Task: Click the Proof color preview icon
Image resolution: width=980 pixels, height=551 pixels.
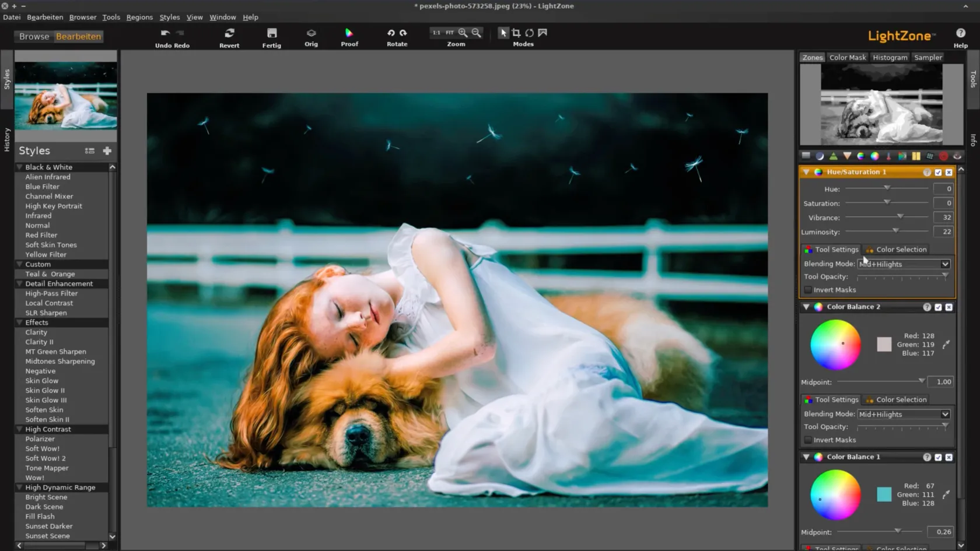Action: pos(349,33)
